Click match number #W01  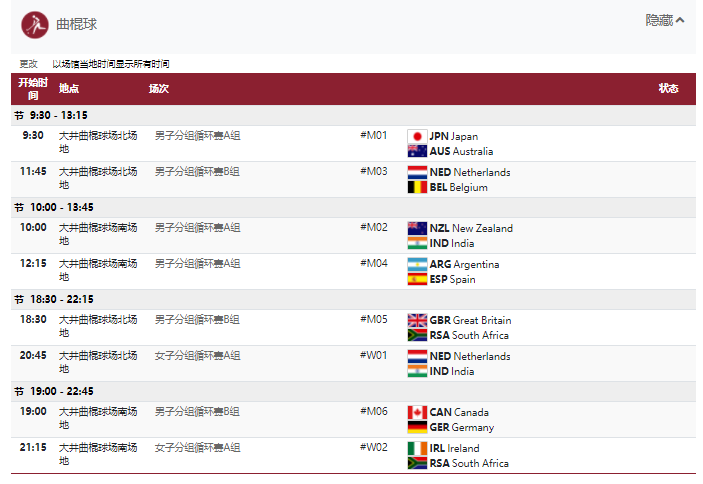coord(373,355)
